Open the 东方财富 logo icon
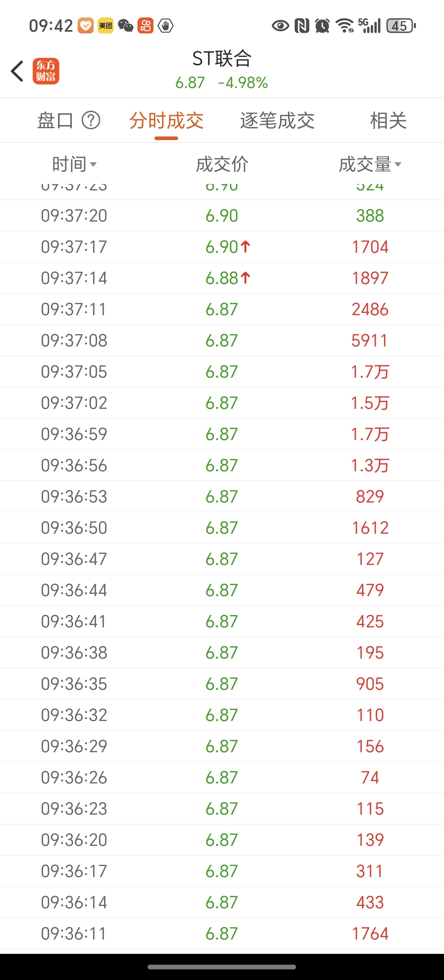 click(46, 71)
